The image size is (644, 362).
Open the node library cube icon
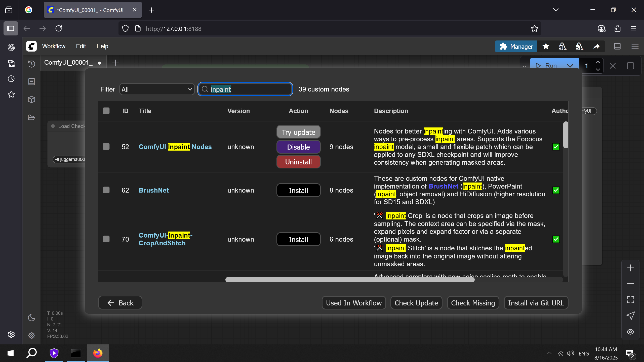31,100
